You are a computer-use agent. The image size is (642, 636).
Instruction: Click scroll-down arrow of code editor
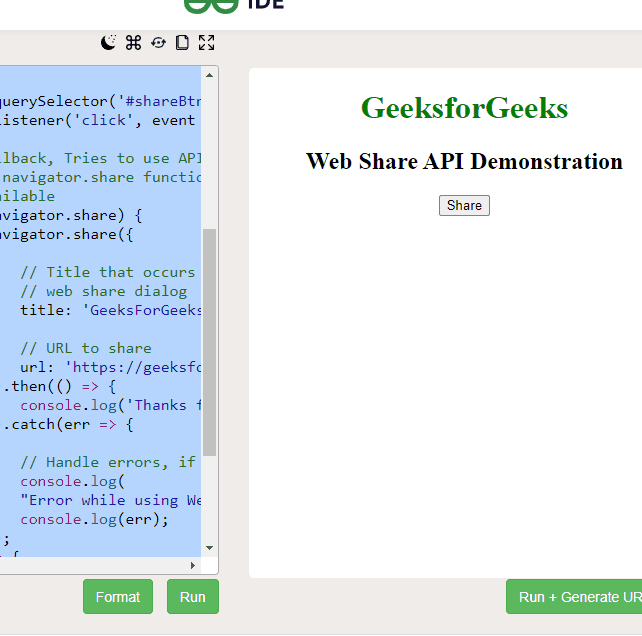click(210, 548)
